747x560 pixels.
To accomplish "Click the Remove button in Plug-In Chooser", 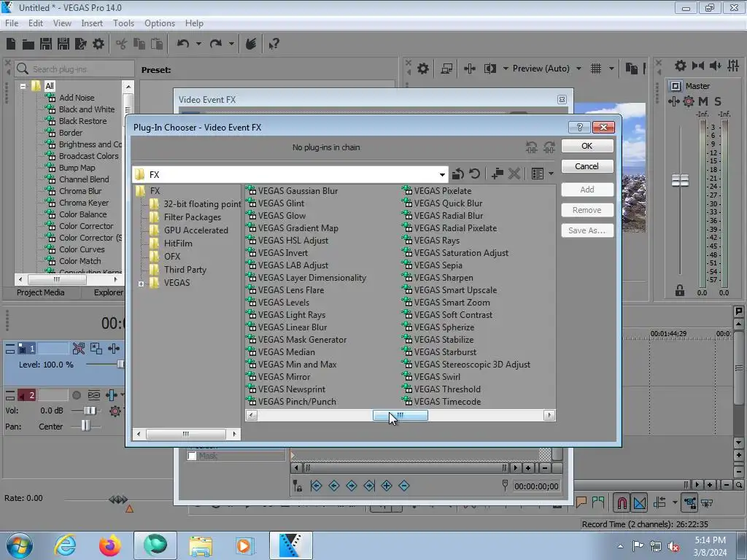I will click(587, 210).
